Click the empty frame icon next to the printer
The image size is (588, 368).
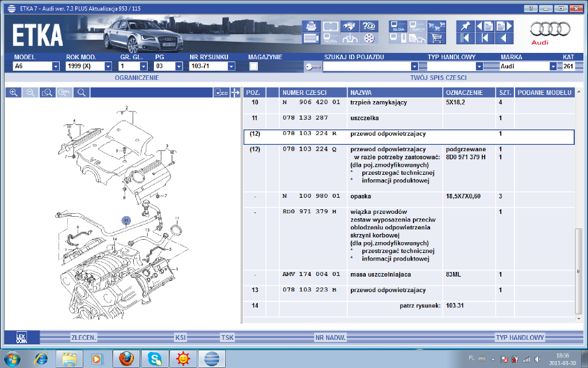click(x=330, y=26)
